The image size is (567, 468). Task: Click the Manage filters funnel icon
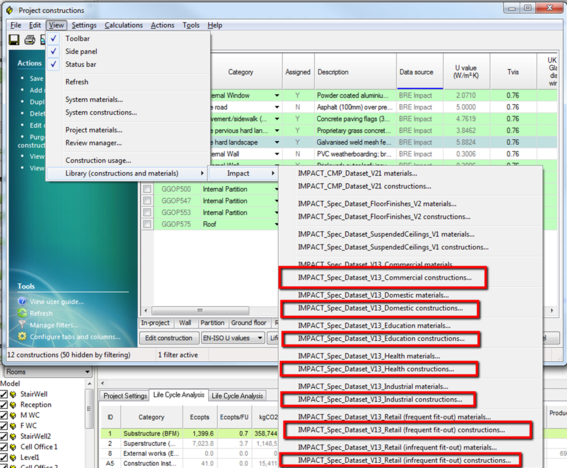[22, 325]
